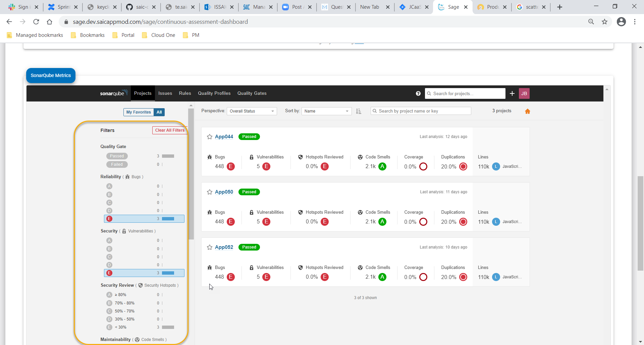Screen dimensions: 644x345
Task: Open the SonarQube help question icon
Action: [x=418, y=93]
